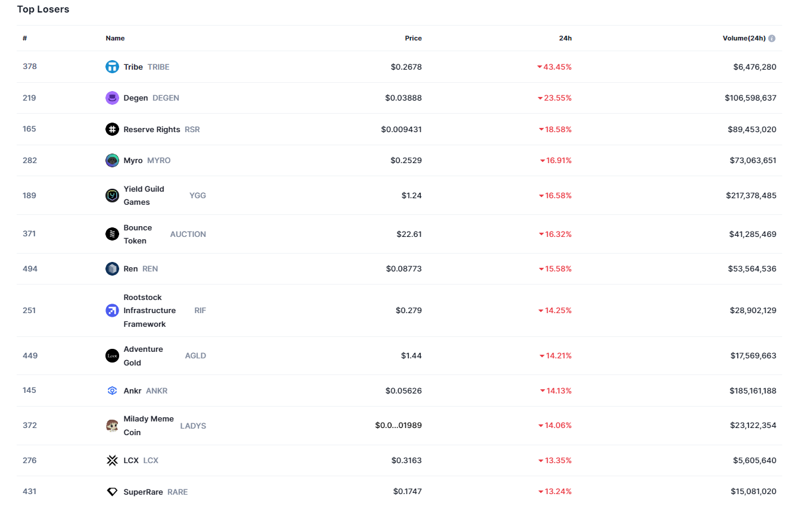Sort by the 24h change column header

coord(565,38)
